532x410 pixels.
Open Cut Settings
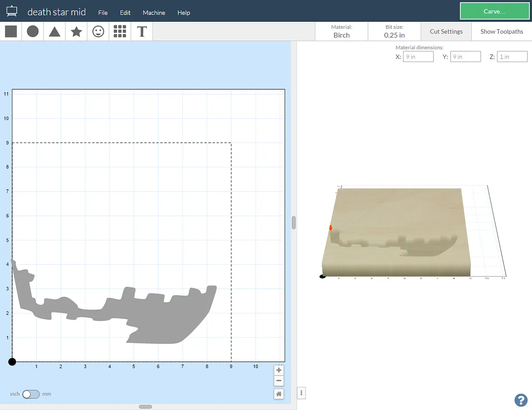(x=446, y=31)
